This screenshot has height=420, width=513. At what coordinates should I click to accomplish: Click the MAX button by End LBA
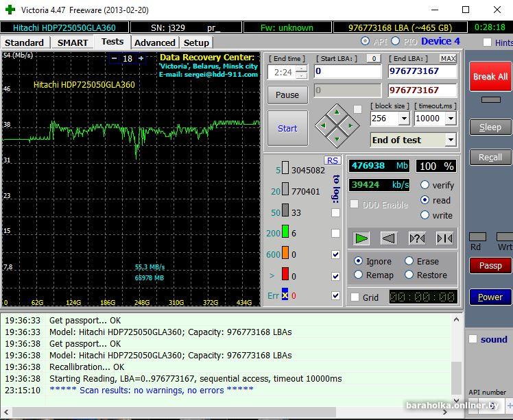(448, 58)
